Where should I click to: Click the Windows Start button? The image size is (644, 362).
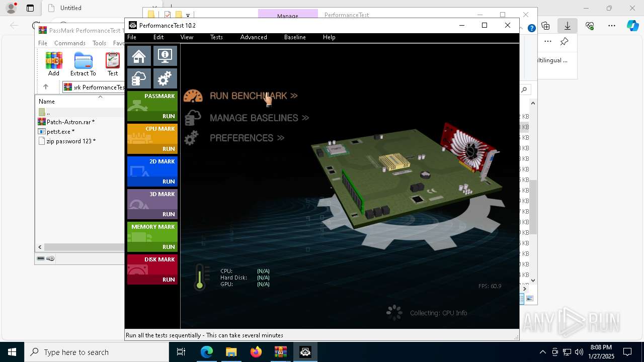click(12, 352)
